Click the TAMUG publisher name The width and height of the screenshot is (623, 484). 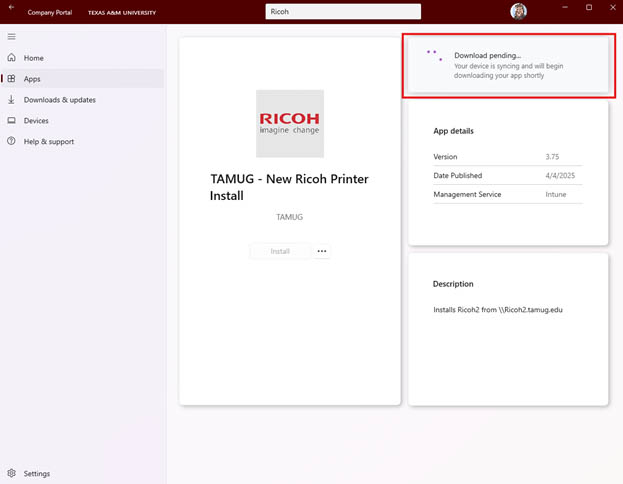pyautogui.click(x=290, y=217)
